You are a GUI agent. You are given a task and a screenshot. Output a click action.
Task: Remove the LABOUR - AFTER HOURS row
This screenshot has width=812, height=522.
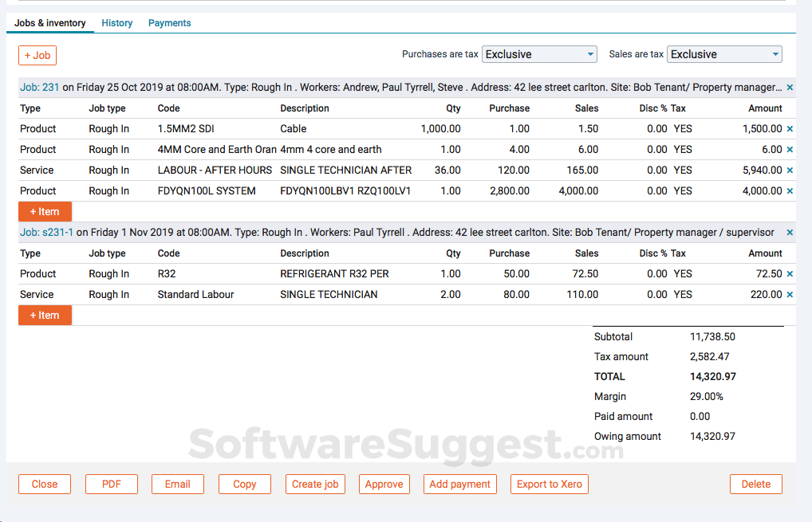[790, 170]
